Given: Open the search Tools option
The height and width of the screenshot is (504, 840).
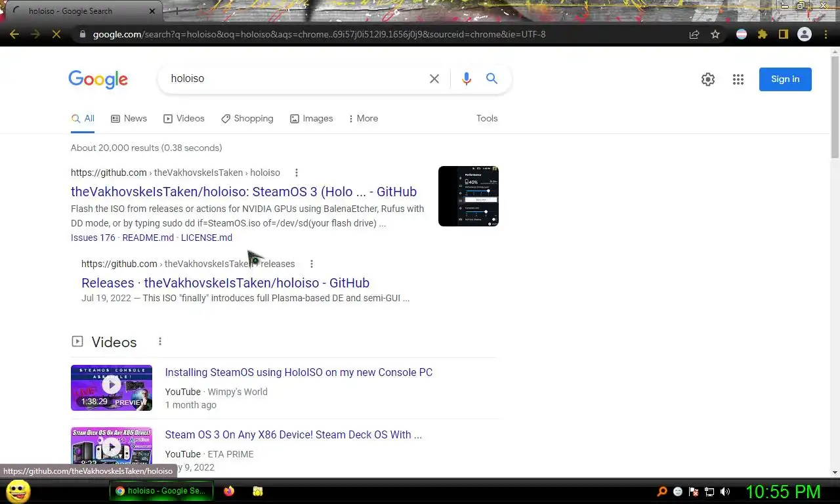Looking at the screenshot, I should (487, 119).
